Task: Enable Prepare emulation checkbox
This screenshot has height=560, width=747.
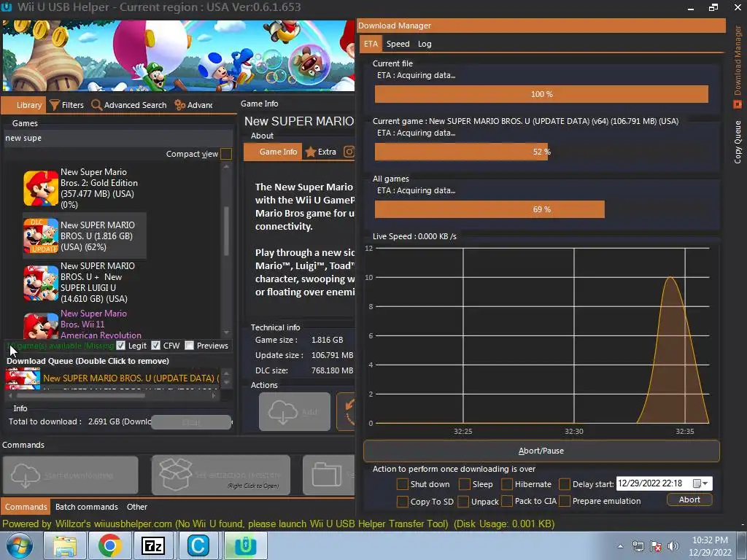Action: pyautogui.click(x=565, y=502)
